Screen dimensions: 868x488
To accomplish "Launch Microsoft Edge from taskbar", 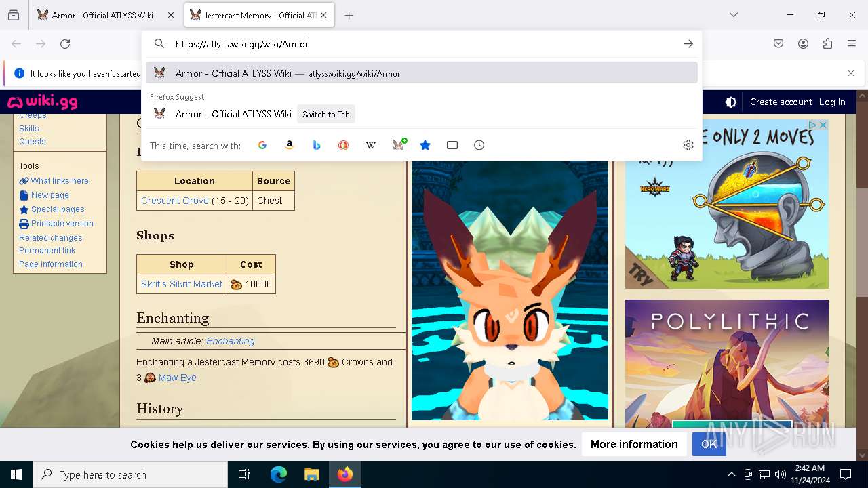I will pos(279,474).
